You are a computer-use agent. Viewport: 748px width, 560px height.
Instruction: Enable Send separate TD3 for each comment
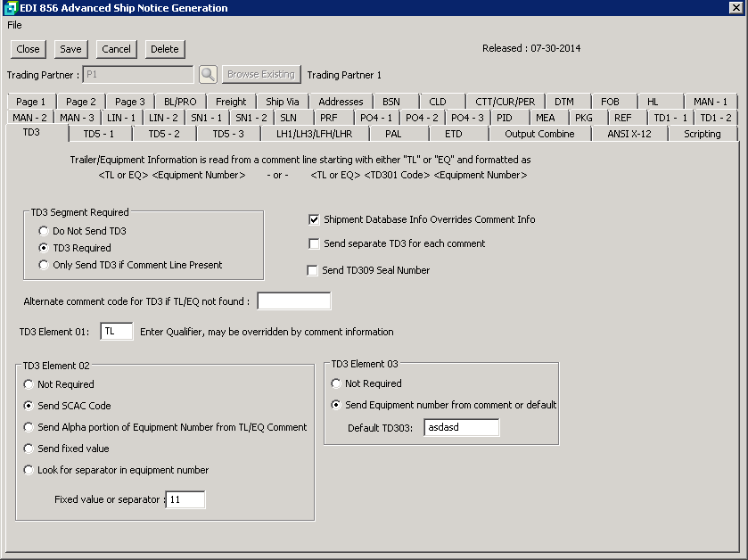(x=314, y=243)
